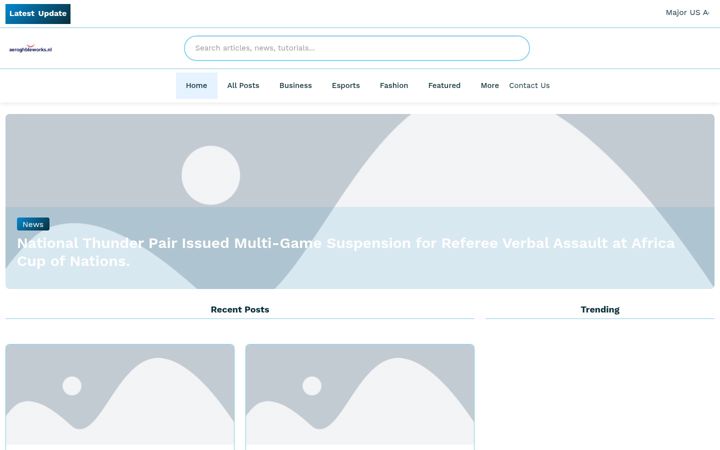Open the Contact Us link
Screen dimensions: 720x450
[529, 85]
